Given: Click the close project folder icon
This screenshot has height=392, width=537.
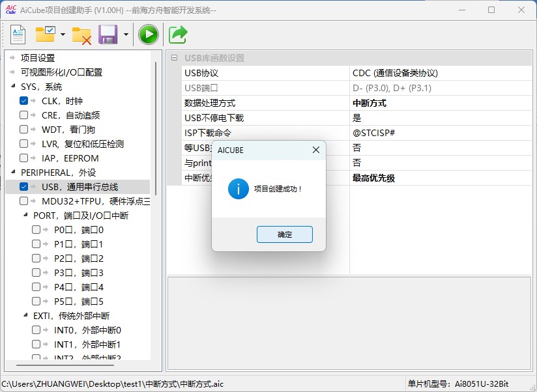Looking at the screenshot, I should pos(81,35).
